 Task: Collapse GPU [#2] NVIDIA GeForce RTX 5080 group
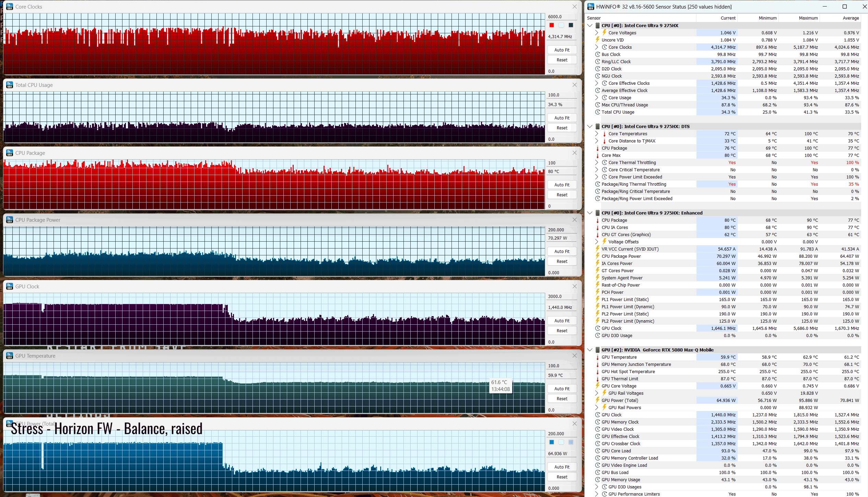click(590, 350)
